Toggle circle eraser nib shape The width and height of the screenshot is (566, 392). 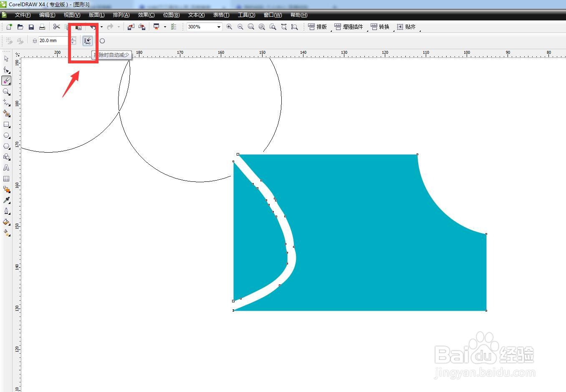point(102,41)
